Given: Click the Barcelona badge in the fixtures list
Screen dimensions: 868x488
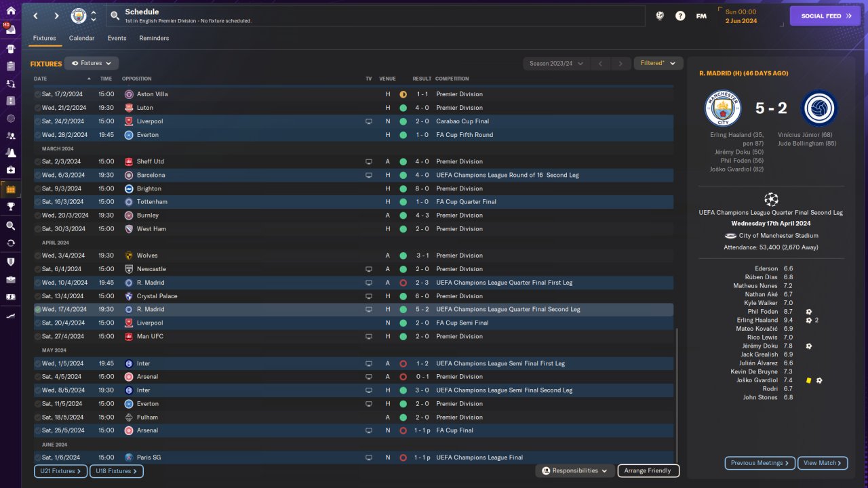Looking at the screenshot, I should click(129, 175).
